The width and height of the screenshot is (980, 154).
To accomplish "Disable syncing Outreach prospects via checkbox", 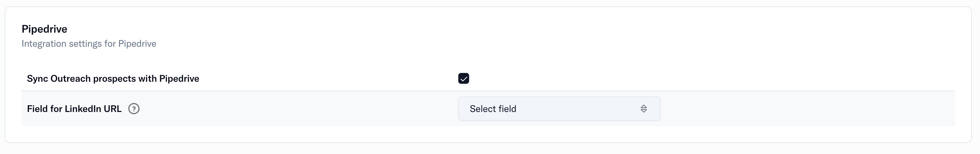I will [x=463, y=79].
